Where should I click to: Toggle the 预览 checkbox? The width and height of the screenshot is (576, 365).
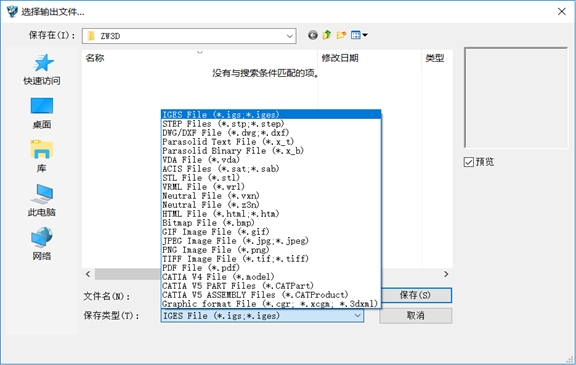pos(468,162)
